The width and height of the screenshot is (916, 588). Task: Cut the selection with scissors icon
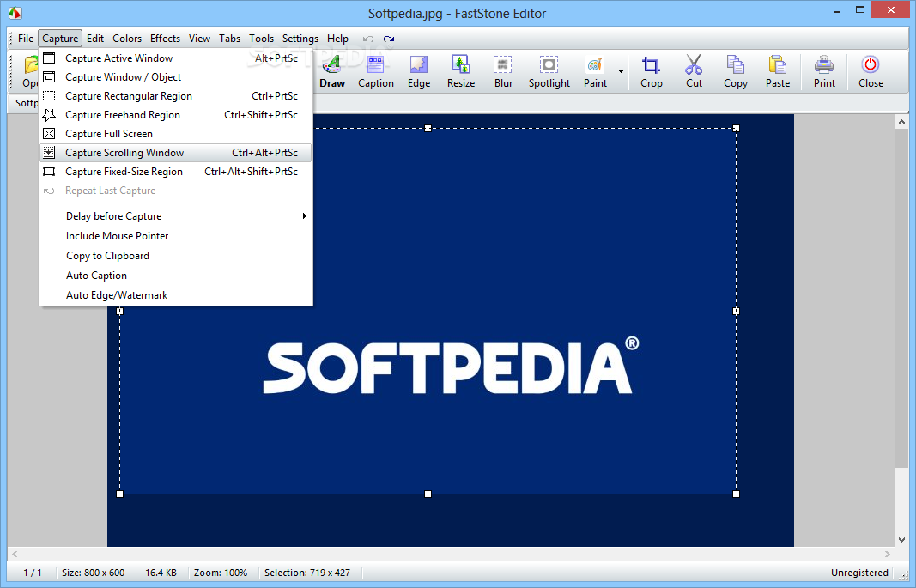[x=694, y=72]
